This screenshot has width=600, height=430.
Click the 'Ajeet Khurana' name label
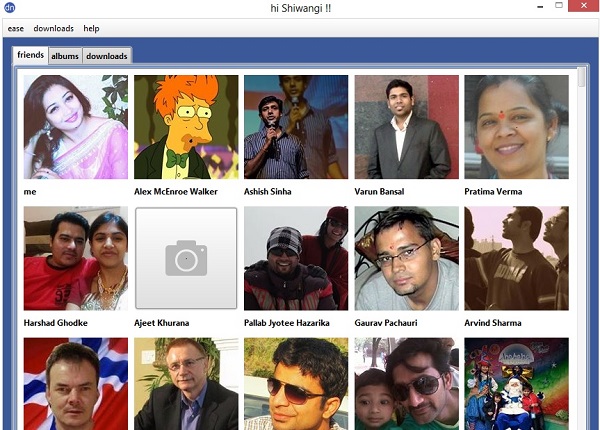click(161, 323)
